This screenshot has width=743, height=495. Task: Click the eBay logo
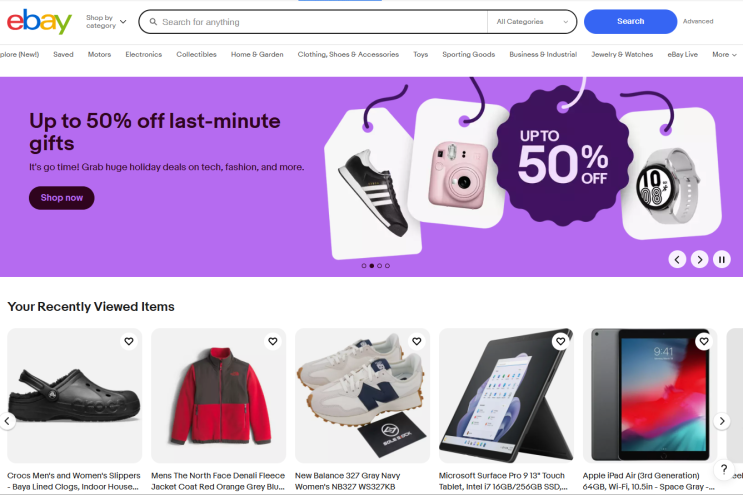click(39, 21)
